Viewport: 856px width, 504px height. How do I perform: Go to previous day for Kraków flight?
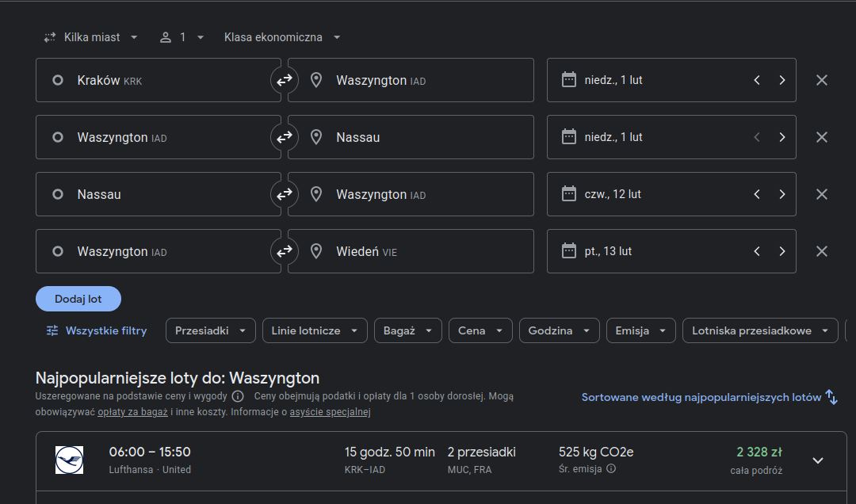click(757, 80)
